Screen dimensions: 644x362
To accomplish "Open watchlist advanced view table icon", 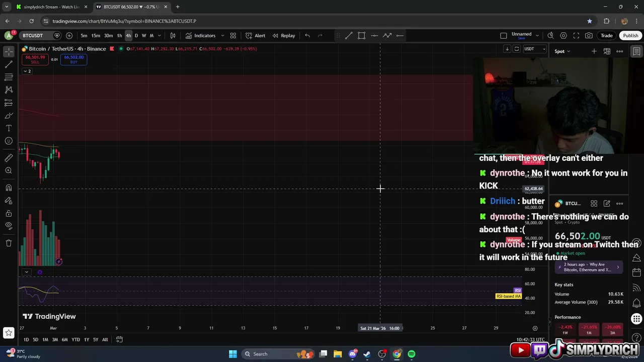I will [x=607, y=51].
